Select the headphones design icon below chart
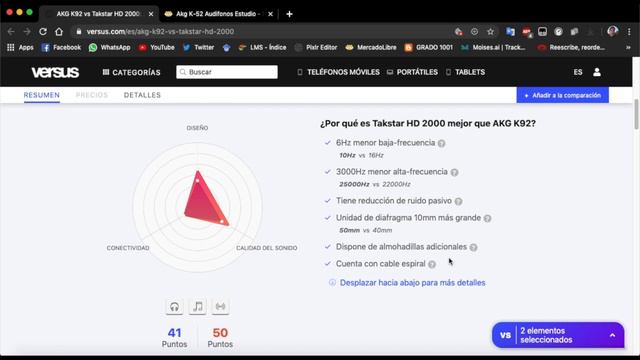 (174, 307)
